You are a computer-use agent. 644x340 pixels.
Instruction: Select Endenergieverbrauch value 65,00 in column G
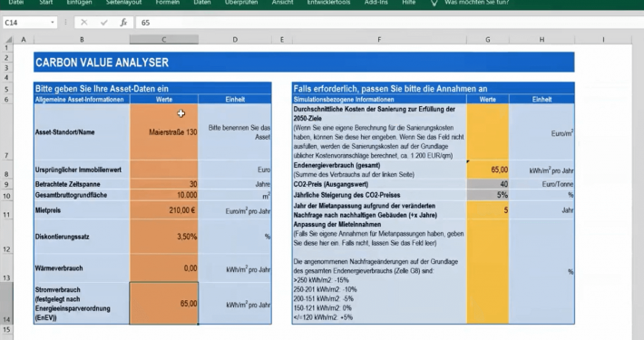(487, 170)
